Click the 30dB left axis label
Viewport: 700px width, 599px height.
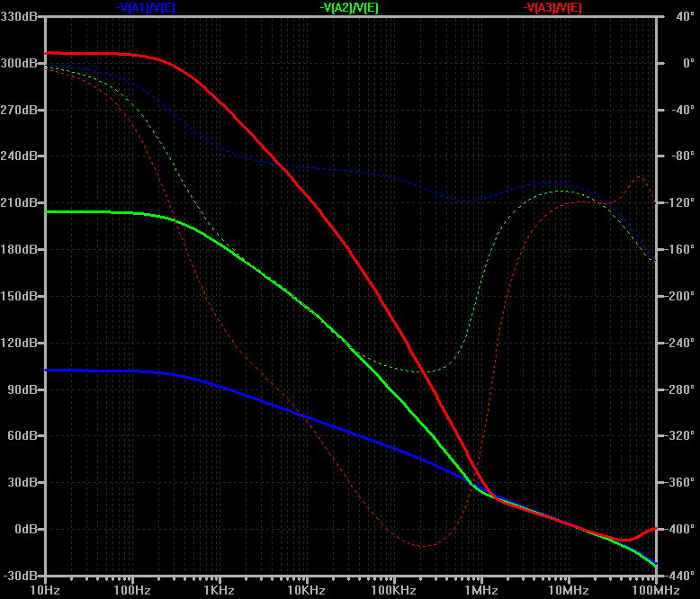pyautogui.click(x=22, y=482)
